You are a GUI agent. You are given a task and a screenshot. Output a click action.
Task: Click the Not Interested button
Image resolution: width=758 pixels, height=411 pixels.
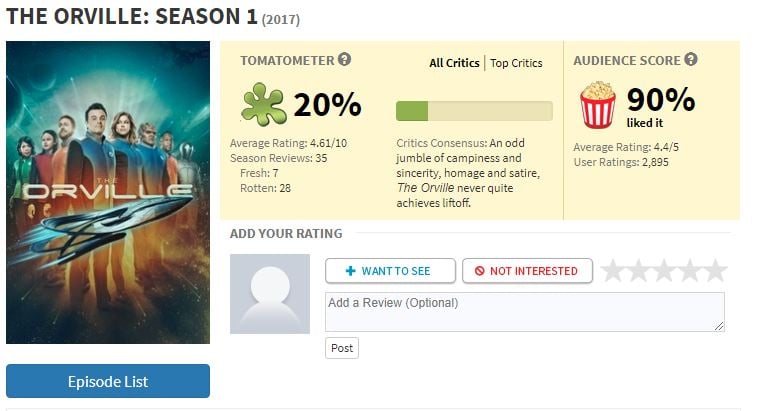pos(527,271)
